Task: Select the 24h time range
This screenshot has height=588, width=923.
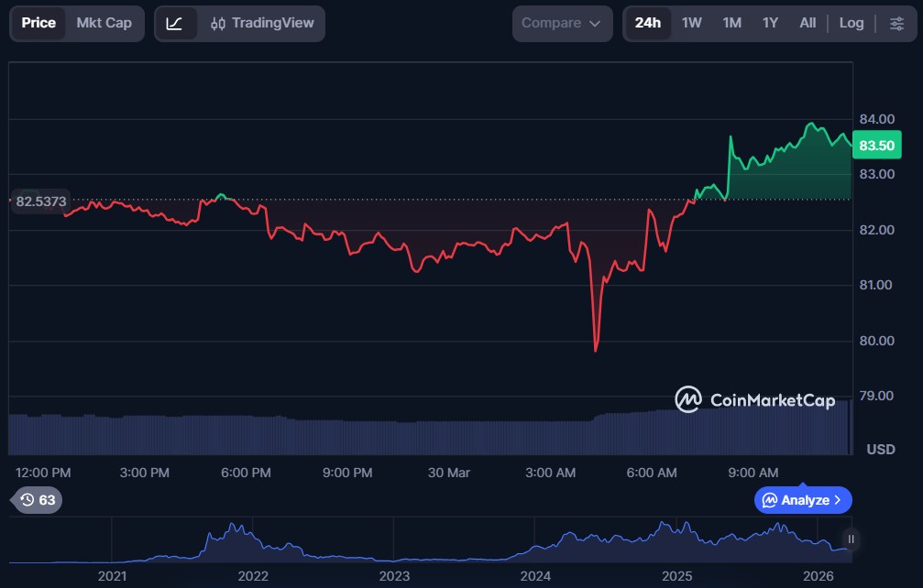Action: 647,23
